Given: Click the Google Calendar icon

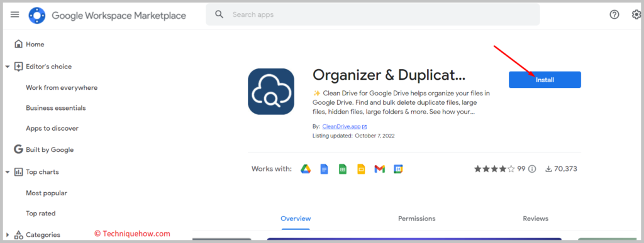Looking at the screenshot, I should point(398,169).
